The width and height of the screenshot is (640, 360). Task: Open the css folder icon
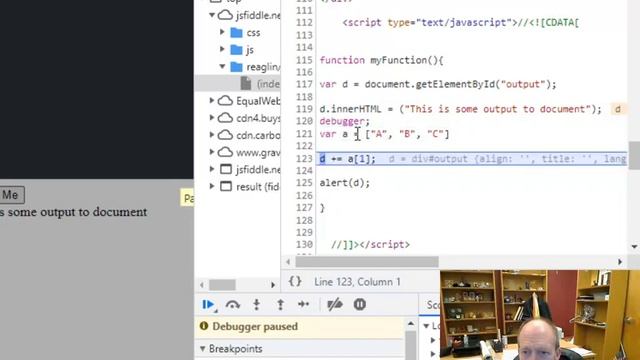(x=236, y=32)
